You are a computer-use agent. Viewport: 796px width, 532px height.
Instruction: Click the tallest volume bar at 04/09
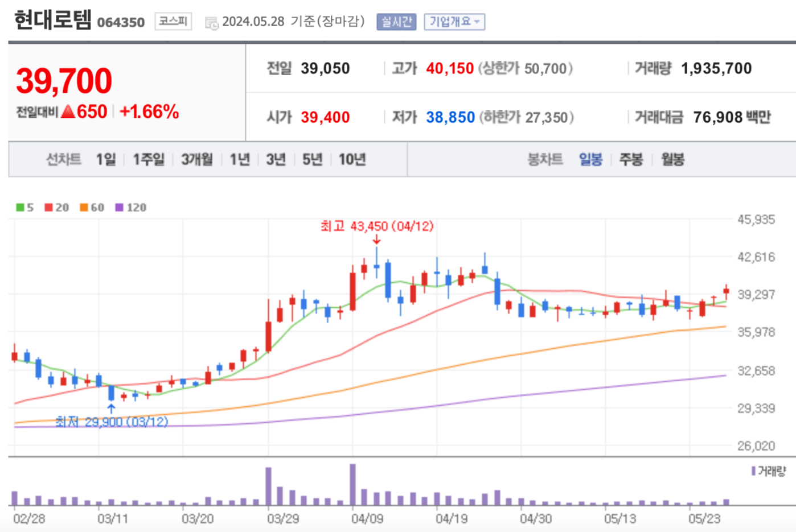(x=352, y=485)
